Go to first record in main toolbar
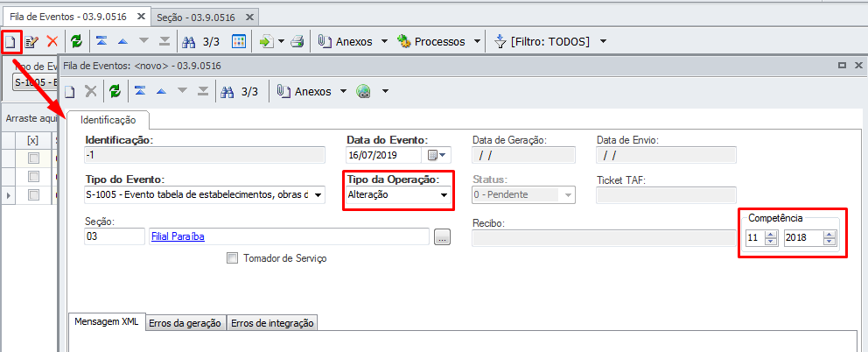This screenshot has height=352, width=868. 101,41
